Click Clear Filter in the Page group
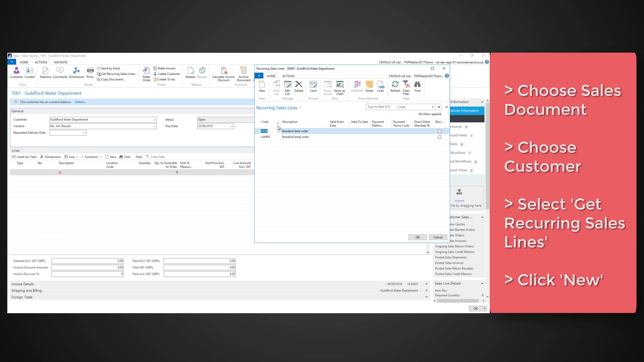Screen dimensions: 644x362 (x=406, y=88)
